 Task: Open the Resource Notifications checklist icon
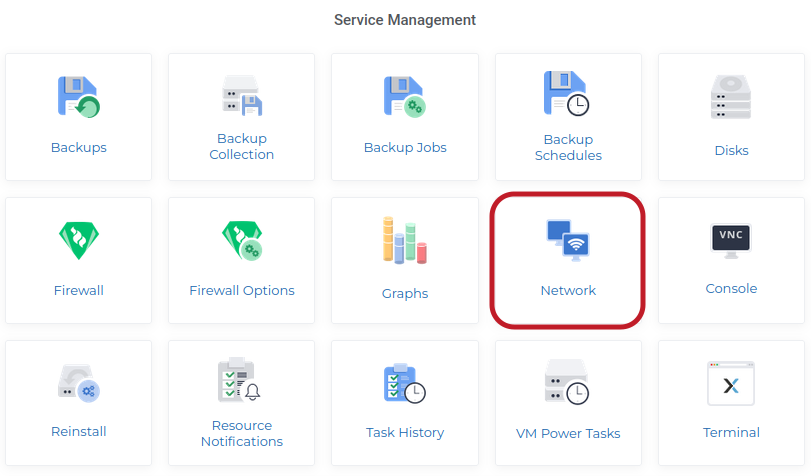[x=241, y=380]
